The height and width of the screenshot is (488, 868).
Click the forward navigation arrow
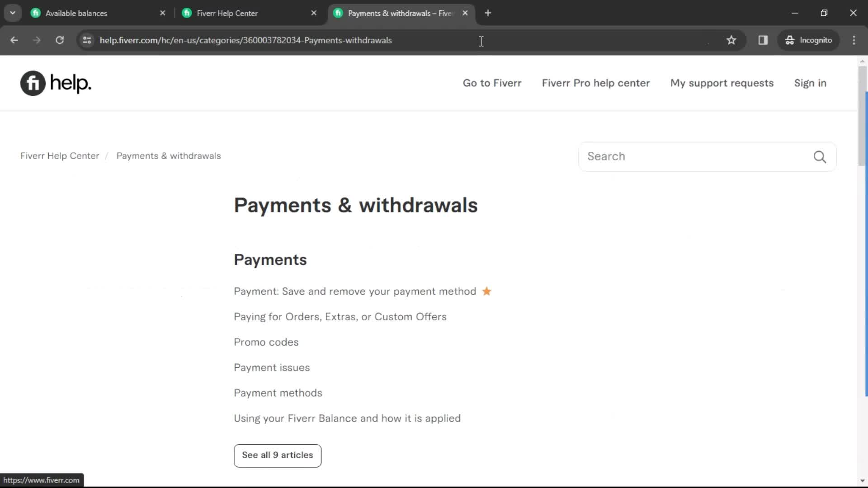pos(35,40)
